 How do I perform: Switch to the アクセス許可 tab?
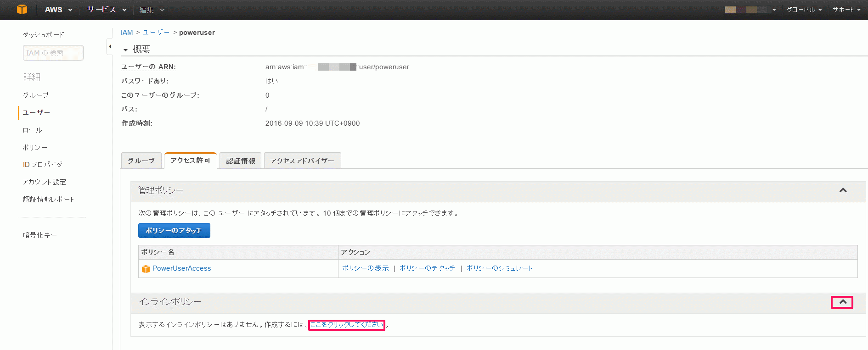pos(191,160)
